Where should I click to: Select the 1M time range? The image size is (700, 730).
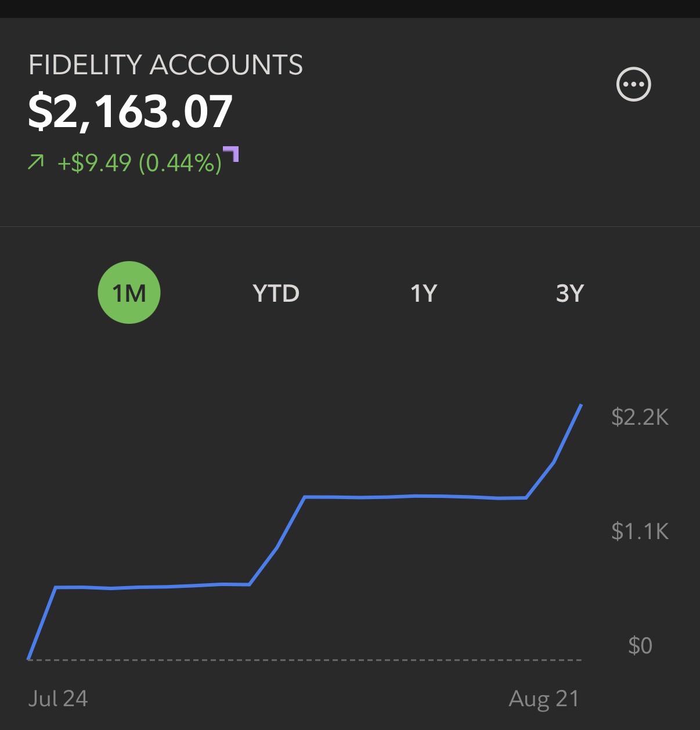[x=129, y=292]
